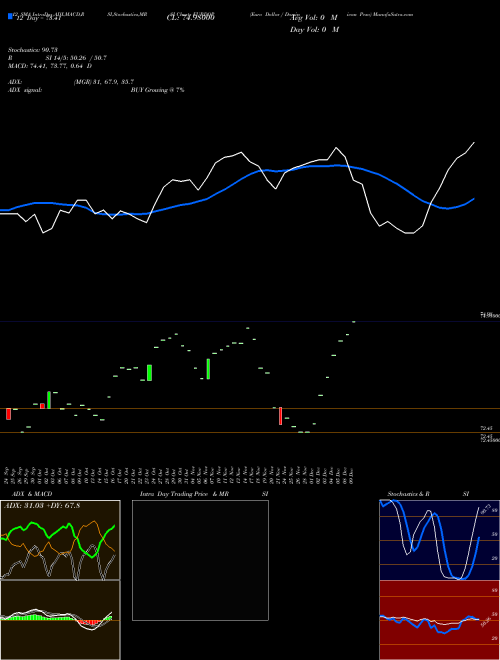Viewport: 500px width, 660px height.
Task: Click the 'BUY Growing @ 7%' signal text
Action: 157,90
